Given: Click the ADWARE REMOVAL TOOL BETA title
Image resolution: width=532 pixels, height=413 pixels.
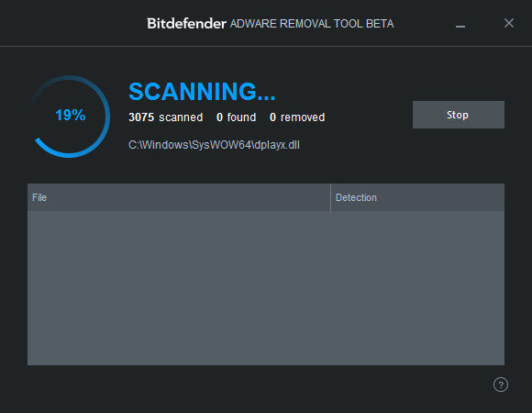Looking at the screenshot, I should (x=312, y=24).
